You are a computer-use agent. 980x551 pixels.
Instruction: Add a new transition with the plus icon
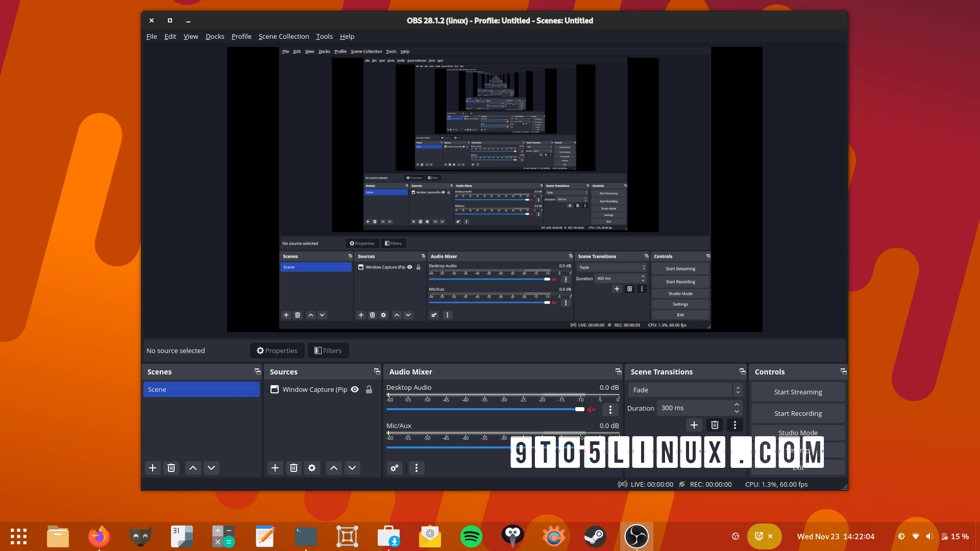click(694, 424)
